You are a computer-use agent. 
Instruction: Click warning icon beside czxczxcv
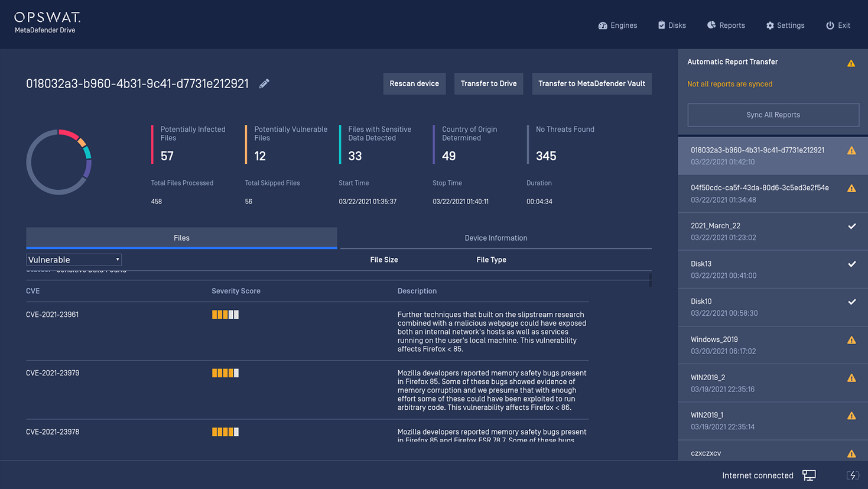(851, 454)
